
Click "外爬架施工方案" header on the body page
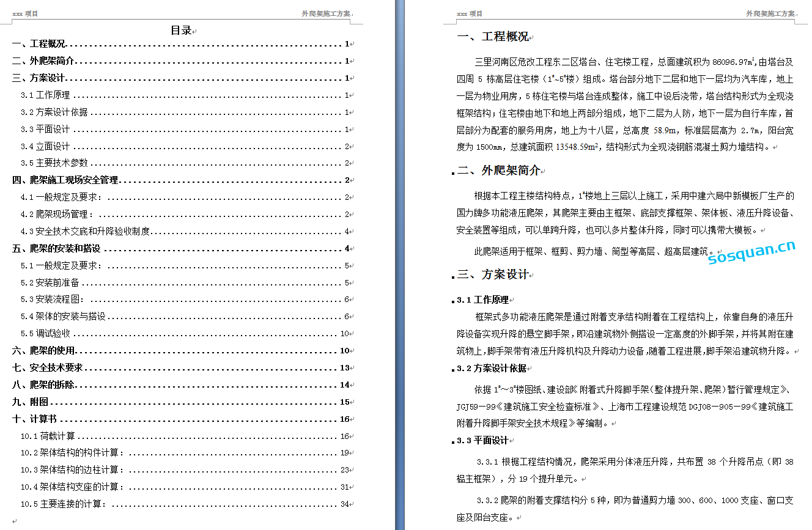point(770,13)
